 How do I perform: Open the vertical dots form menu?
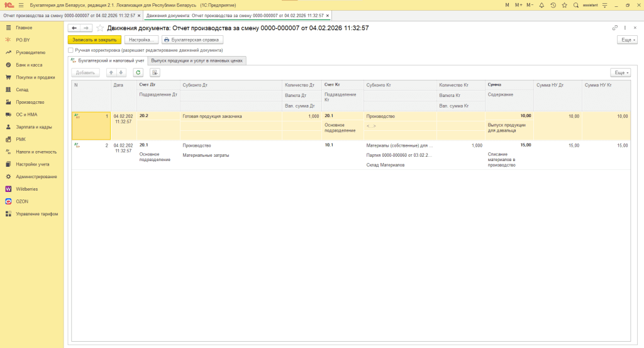tap(625, 28)
